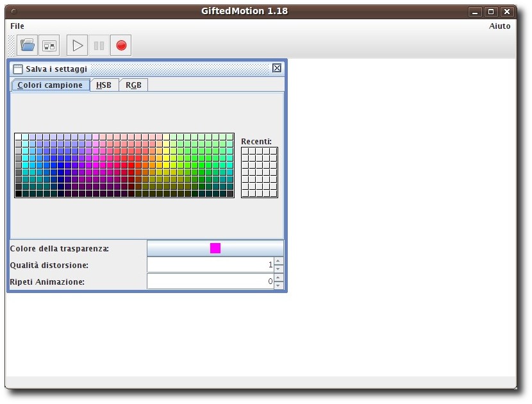Maximize the GiftedMotion window
Screen dimensions: 532x404
pos(491,12)
